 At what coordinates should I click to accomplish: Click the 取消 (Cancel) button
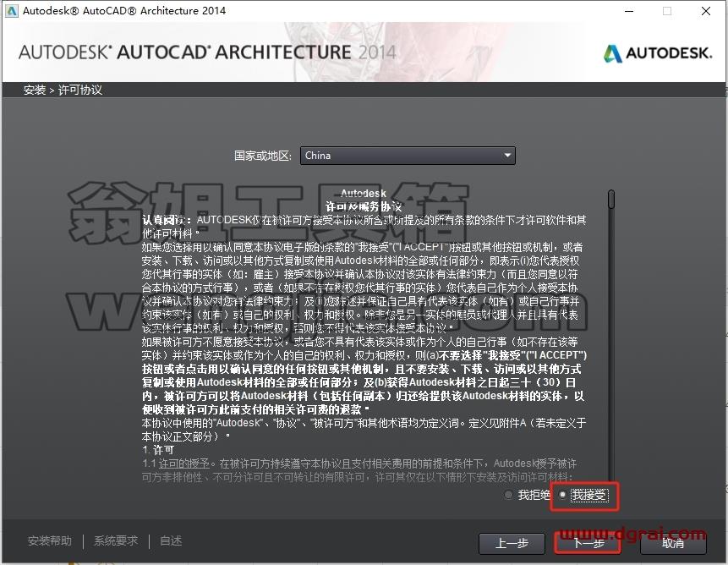673,543
